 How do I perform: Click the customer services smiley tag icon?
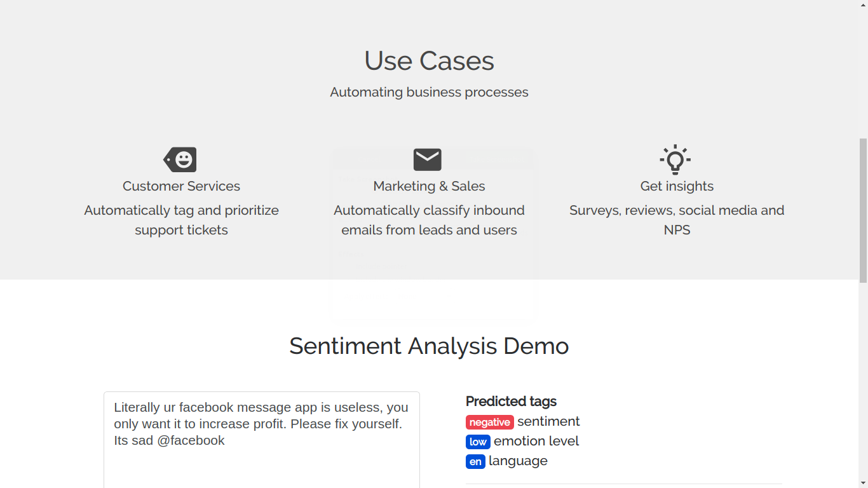tap(181, 159)
